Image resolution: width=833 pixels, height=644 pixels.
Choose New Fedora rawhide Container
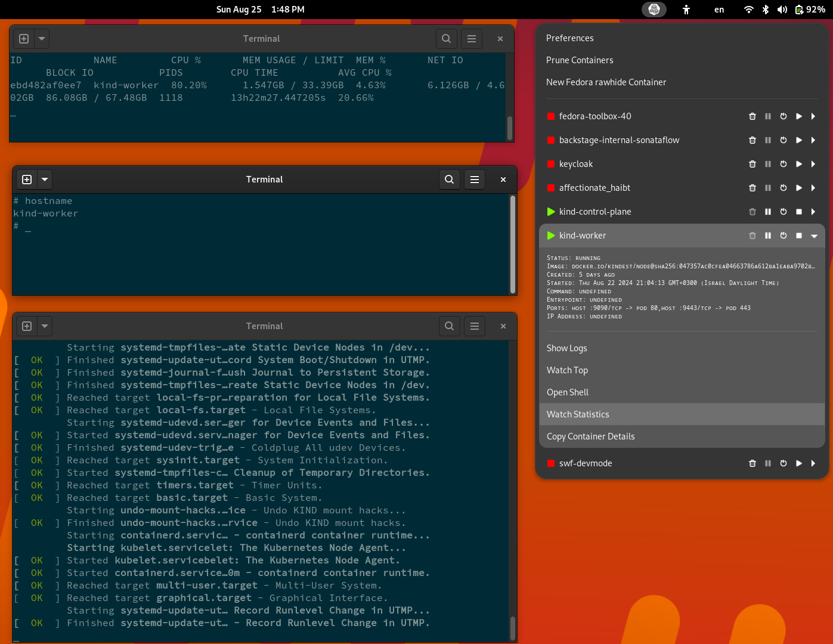click(682, 82)
